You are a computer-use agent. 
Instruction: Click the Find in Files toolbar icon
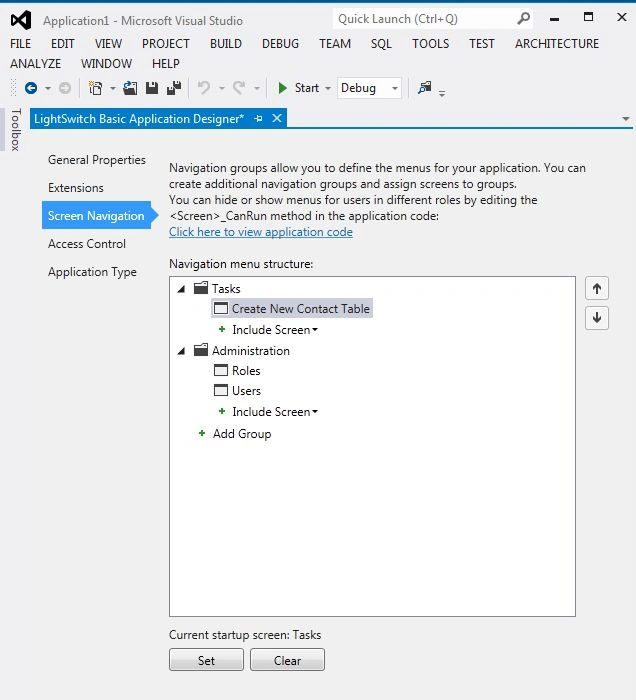click(x=424, y=88)
